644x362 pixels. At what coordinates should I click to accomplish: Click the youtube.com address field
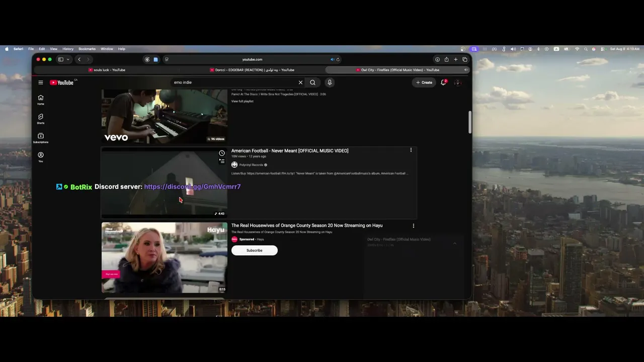tap(252, 59)
